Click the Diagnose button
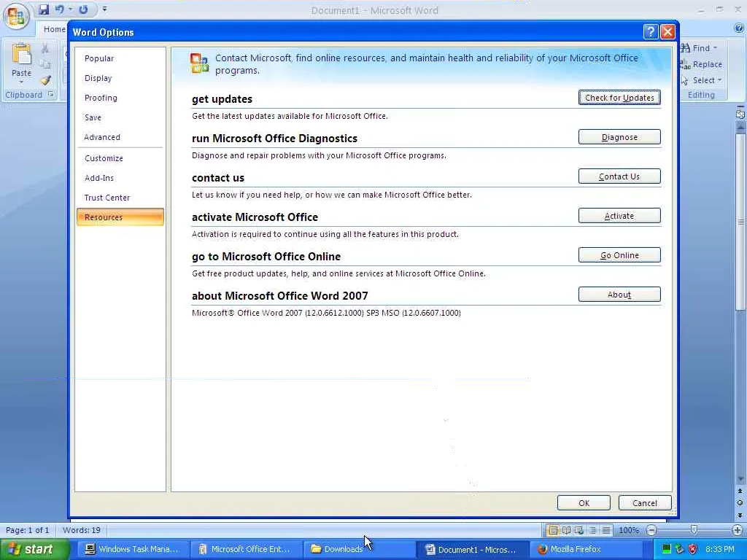The image size is (747, 560). point(619,137)
